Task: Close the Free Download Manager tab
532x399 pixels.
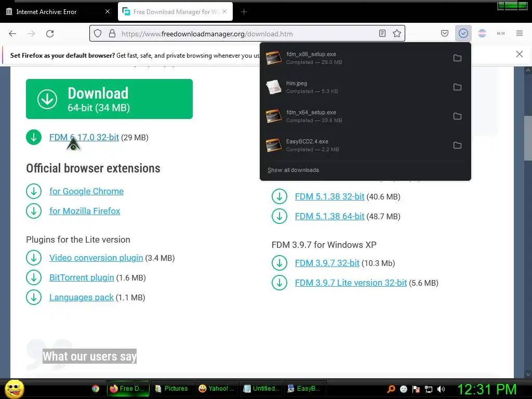Action: click(224, 11)
